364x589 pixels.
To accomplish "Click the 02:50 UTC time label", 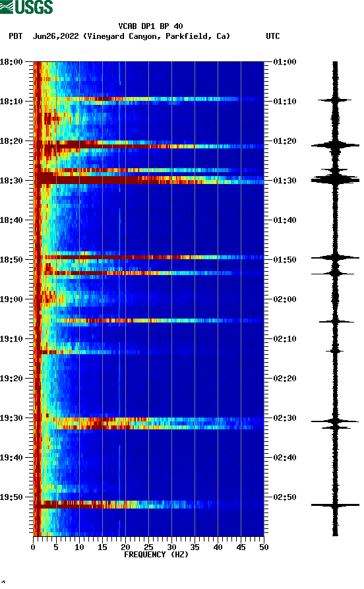I will [x=285, y=497].
